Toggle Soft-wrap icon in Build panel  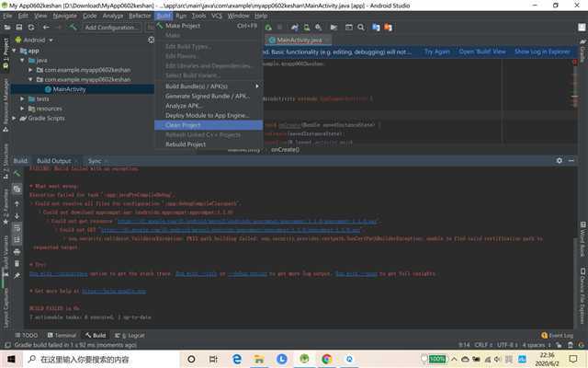(17, 228)
